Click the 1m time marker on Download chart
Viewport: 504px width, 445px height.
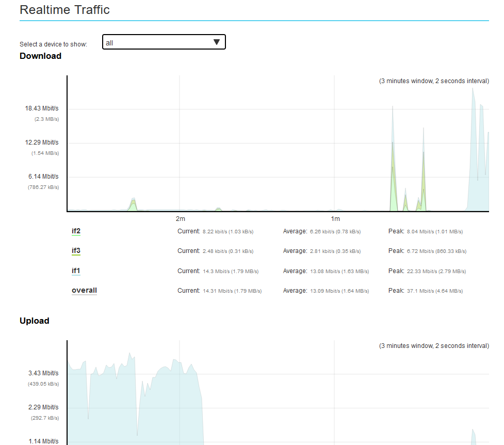pyautogui.click(x=335, y=219)
